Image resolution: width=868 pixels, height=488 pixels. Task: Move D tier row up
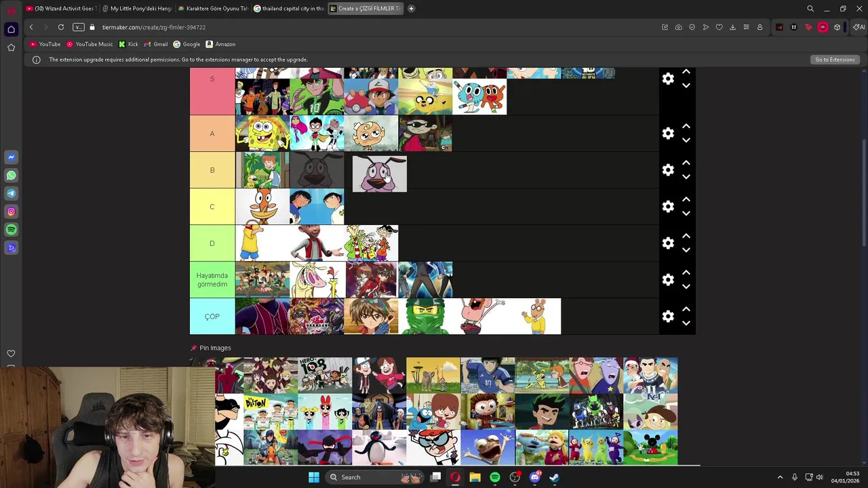click(x=686, y=236)
